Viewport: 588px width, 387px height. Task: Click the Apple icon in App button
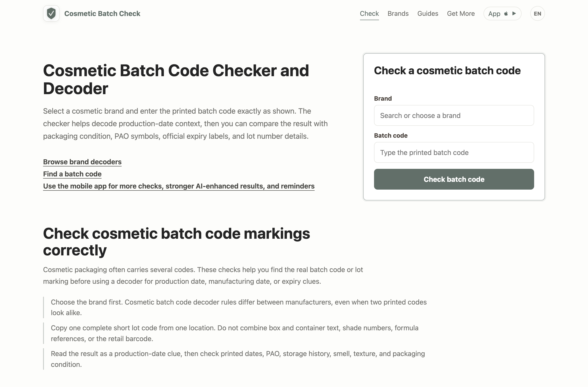pyautogui.click(x=506, y=14)
